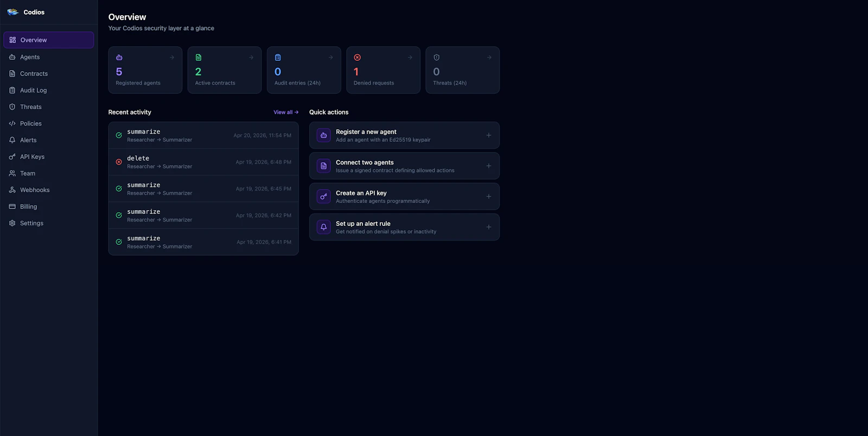
Task: Click the Codios brand name
Action: pyautogui.click(x=34, y=12)
